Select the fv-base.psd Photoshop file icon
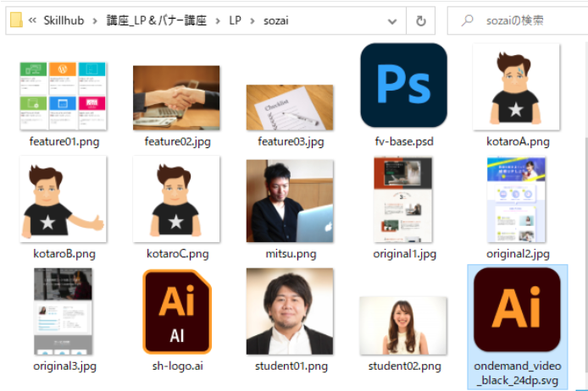The height and width of the screenshot is (391, 588). tap(403, 85)
